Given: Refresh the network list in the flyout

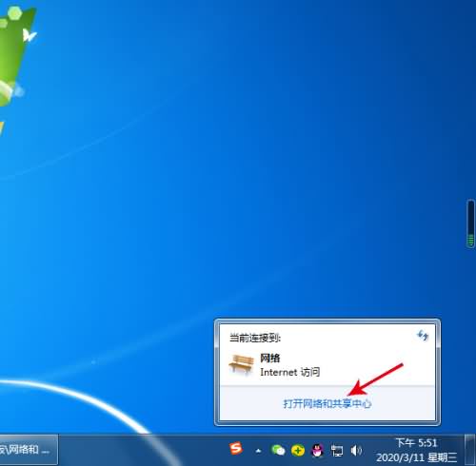Looking at the screenshot, I should 423,335.
